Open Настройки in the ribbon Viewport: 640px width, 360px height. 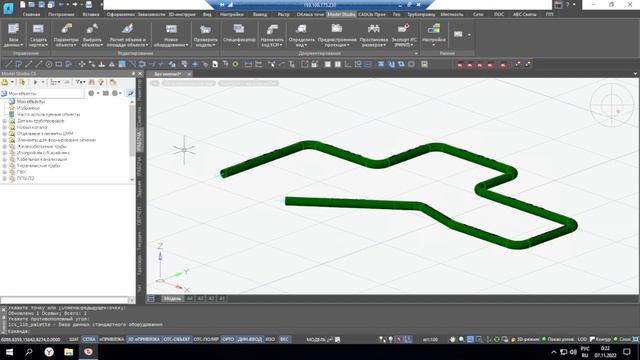(x=433, y=35)
